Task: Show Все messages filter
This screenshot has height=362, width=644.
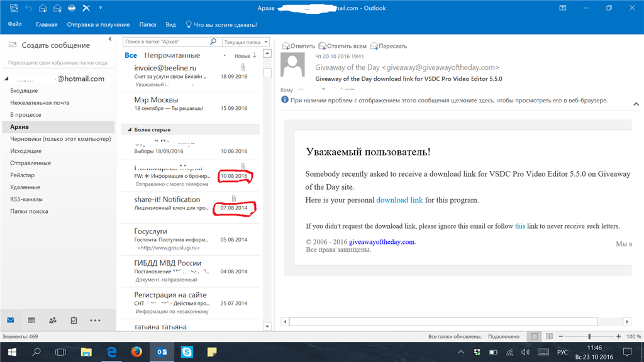Action: tap(131, 55)
